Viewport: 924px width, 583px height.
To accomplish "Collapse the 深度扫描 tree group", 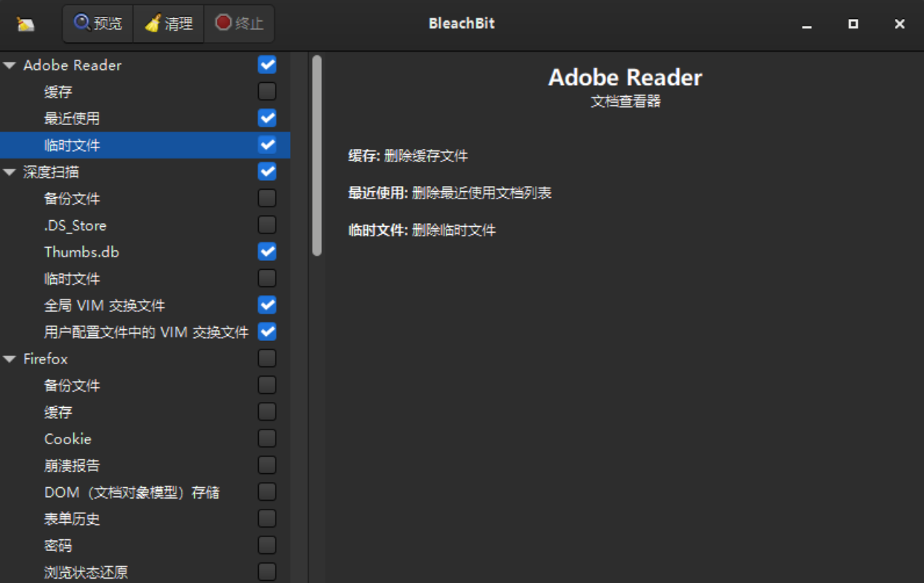I will click(9, 172).
